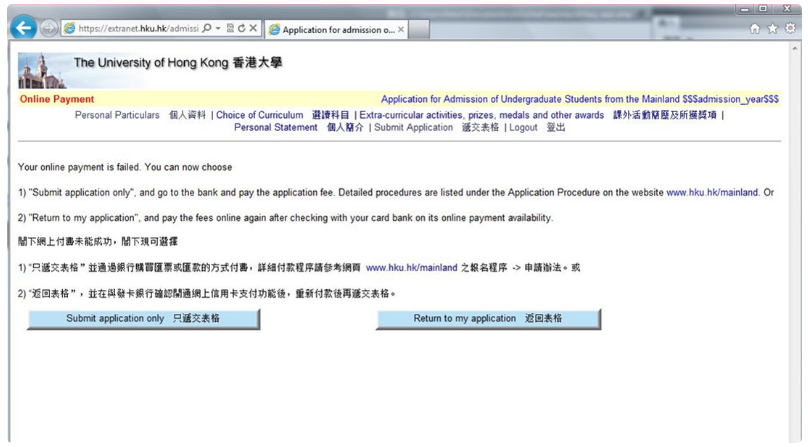The height and width of the screenshot is (447, 808).
Task: Open the browser Home icon
Action: coord(756,29)
